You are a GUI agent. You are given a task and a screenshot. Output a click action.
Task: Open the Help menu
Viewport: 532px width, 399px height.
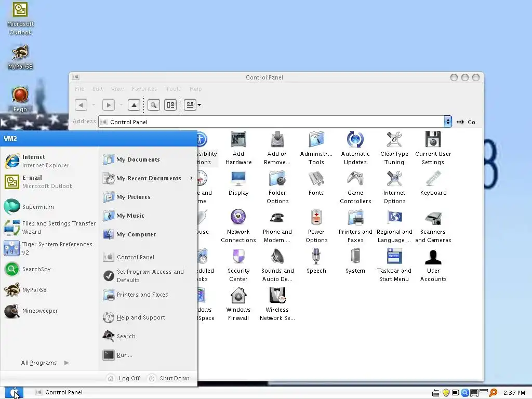195,89
